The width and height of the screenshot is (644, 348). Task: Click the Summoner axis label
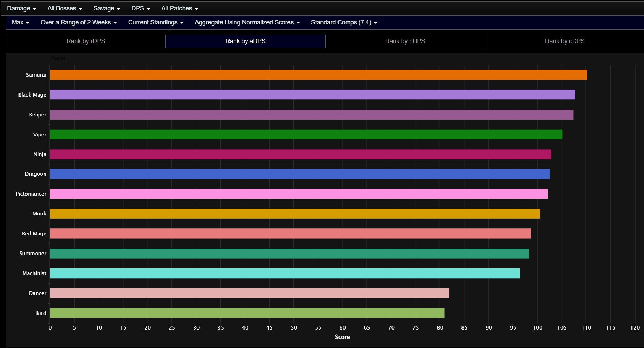tap(33, 254)
